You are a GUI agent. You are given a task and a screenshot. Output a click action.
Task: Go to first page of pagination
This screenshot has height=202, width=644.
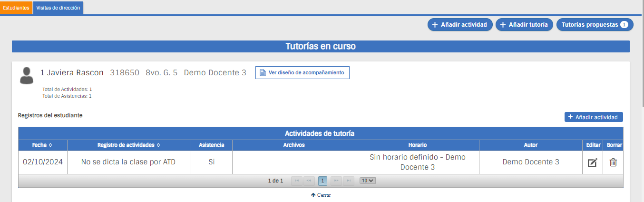[x=296, y=181]
